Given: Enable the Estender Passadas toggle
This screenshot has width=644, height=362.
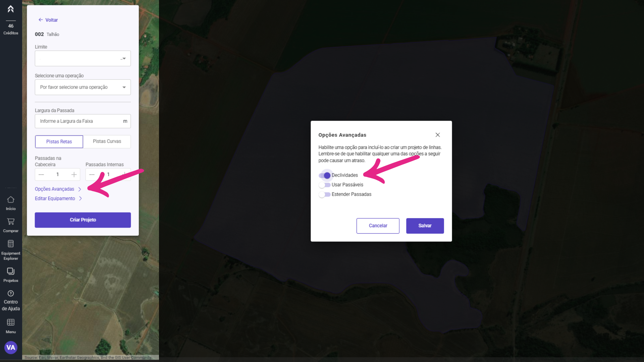Looking at the screenshot, I should 324,194.
